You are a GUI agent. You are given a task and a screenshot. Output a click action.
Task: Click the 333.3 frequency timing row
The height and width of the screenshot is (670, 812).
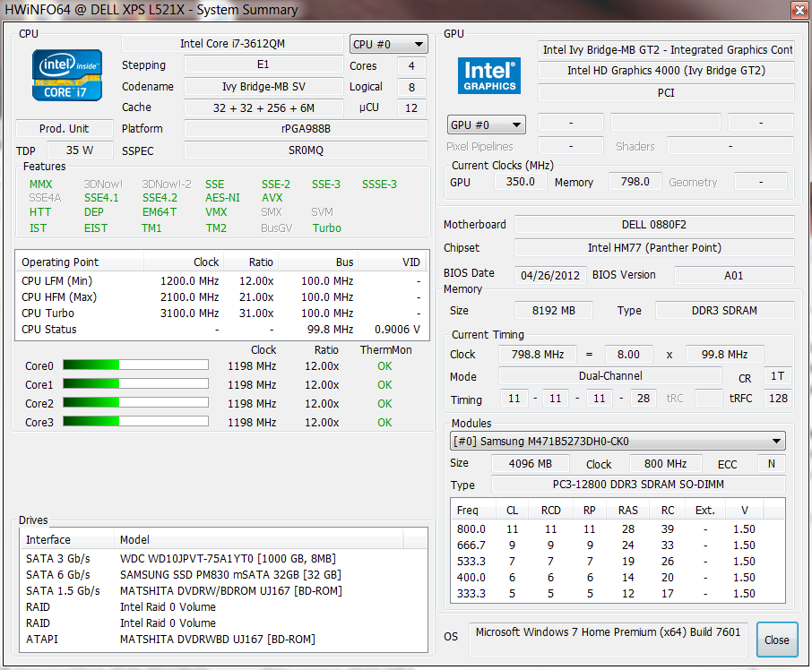618,593
